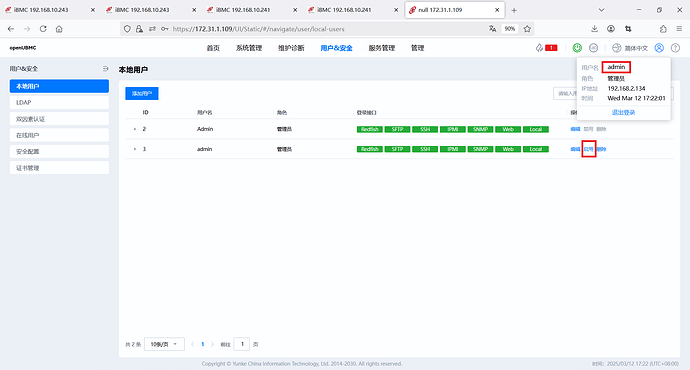Open the 简体中文 language dropdown
Screen dimensions: 690x370
636,48
